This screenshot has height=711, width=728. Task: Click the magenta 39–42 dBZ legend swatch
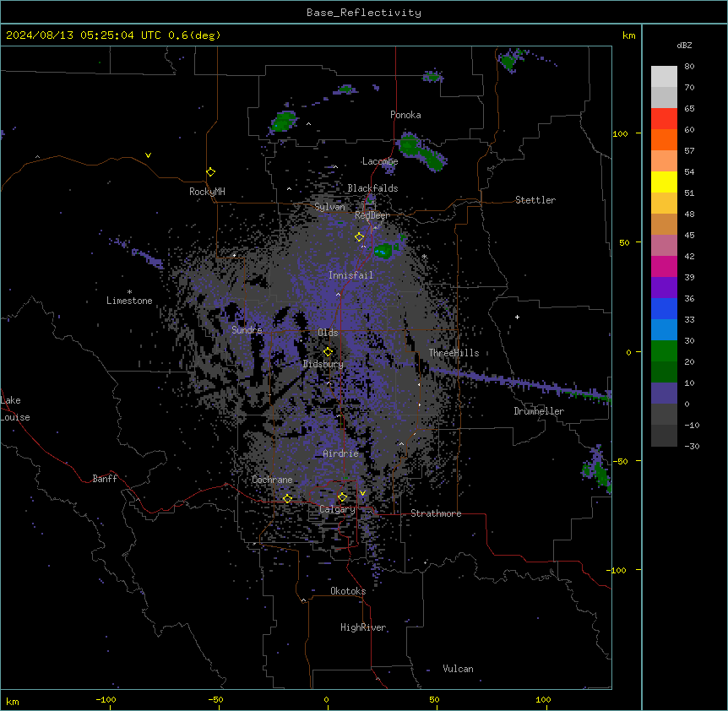[x=664, y=266]
